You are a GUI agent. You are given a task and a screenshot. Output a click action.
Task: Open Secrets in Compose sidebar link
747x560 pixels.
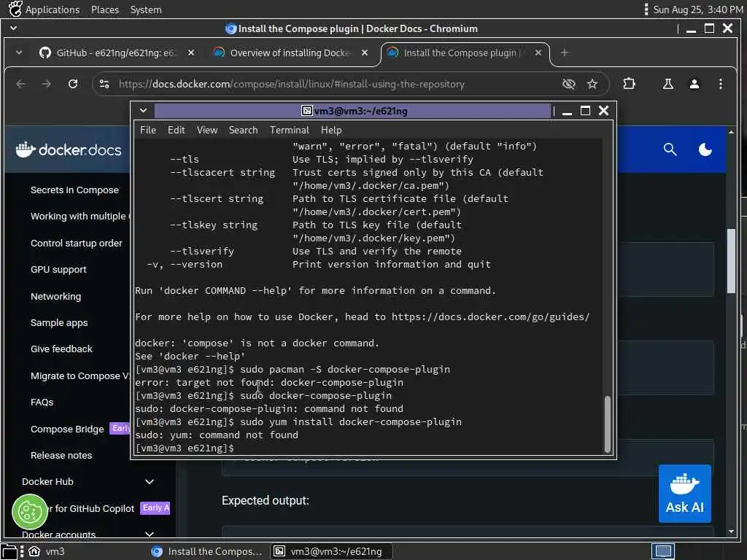[x=75, y=190]
